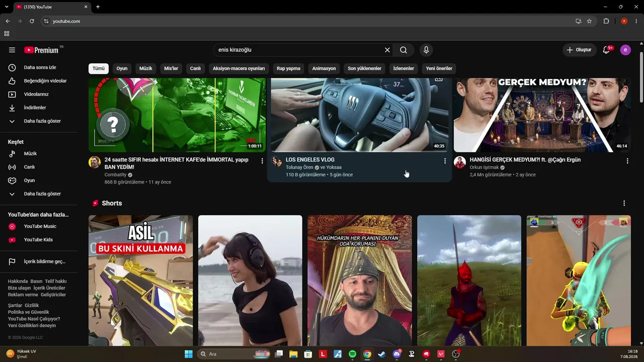Select the Tümü filter chip
The width and height of the screenshot is (644, 362).
[99, 68]
